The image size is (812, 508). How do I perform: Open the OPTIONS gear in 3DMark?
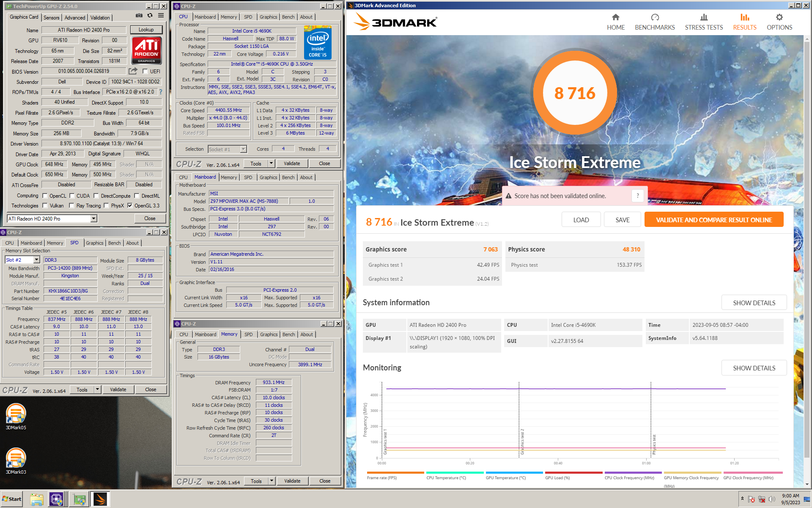[779, 22]
